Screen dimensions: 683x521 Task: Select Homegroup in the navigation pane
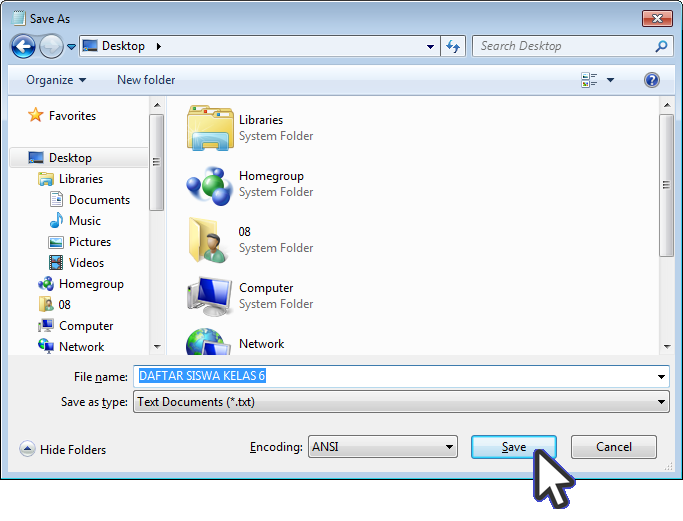pos(81,284)
